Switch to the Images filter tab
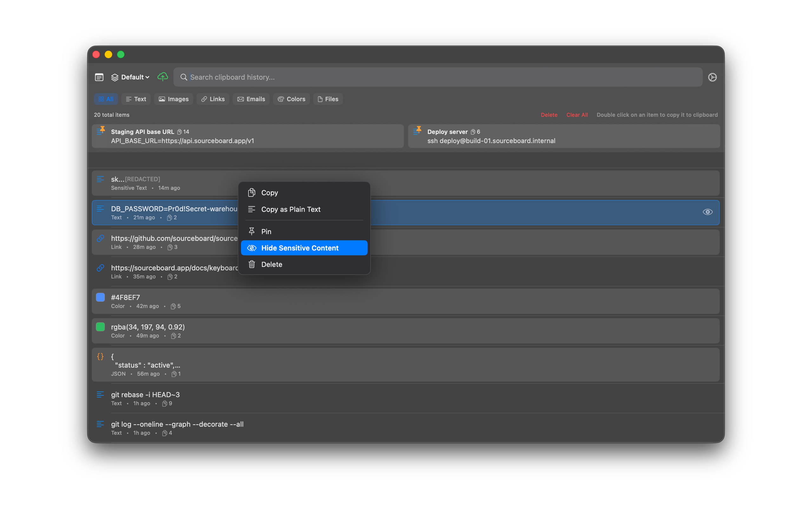The width and height of the screenshot is (812, 508). (174, 99)
